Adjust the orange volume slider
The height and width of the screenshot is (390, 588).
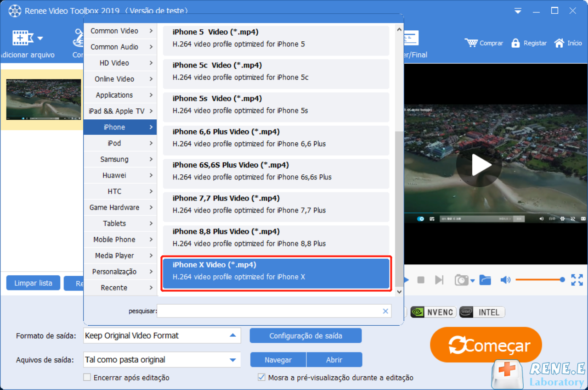click(540, 280)
